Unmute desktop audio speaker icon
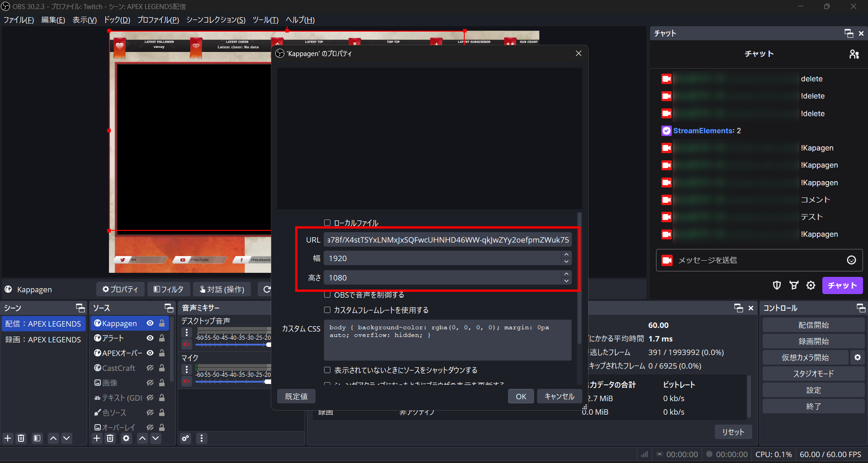This screenshot has height=463, width=868. (x=187, y=344)
